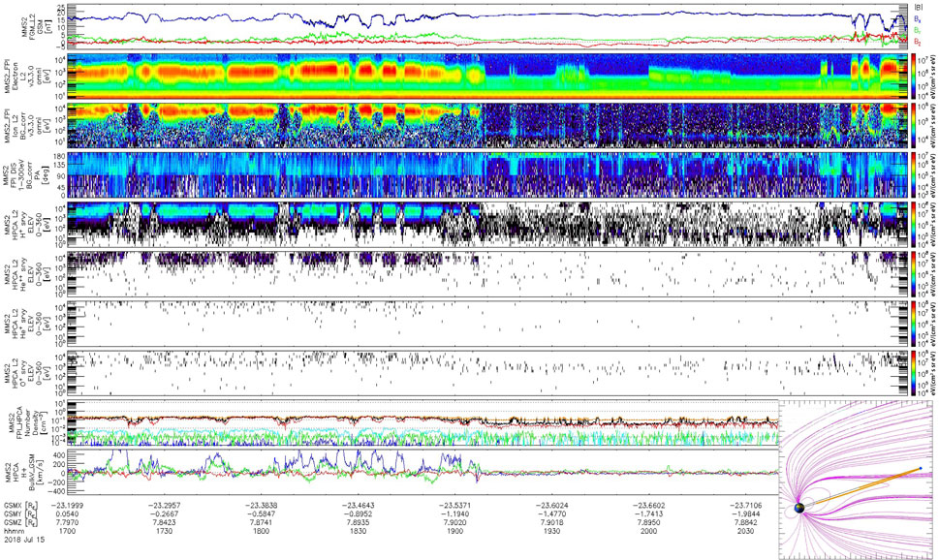Screen dimensions: 939x560
Task: Click the spacecraft marker at the orange line's end
Action: (x=920, y=468)
